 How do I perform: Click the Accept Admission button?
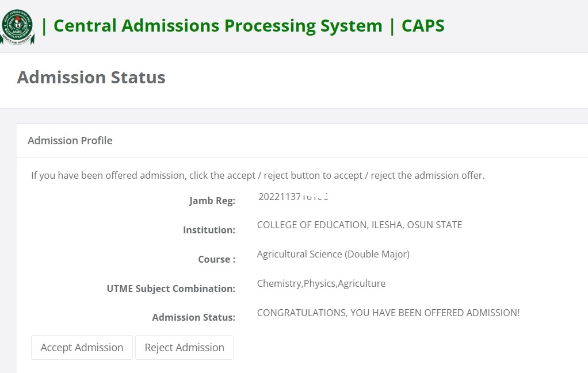82,348
